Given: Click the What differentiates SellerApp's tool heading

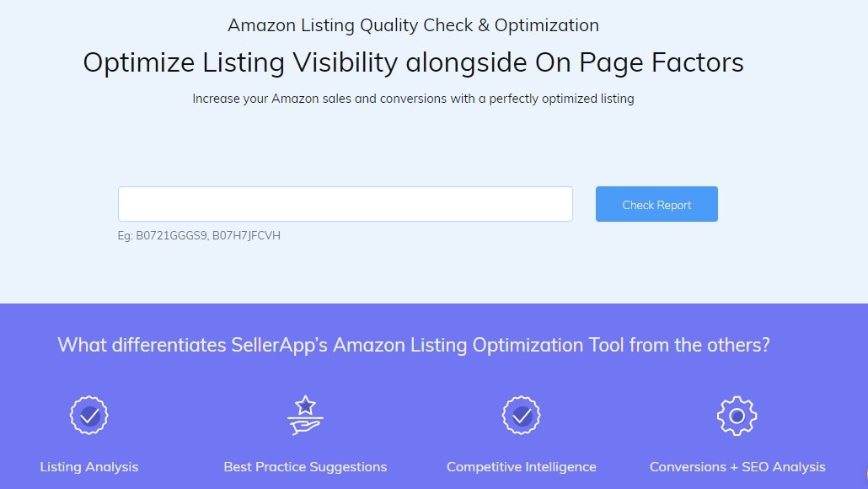Looking at the screenshot, I should click(x=413, y=345).
